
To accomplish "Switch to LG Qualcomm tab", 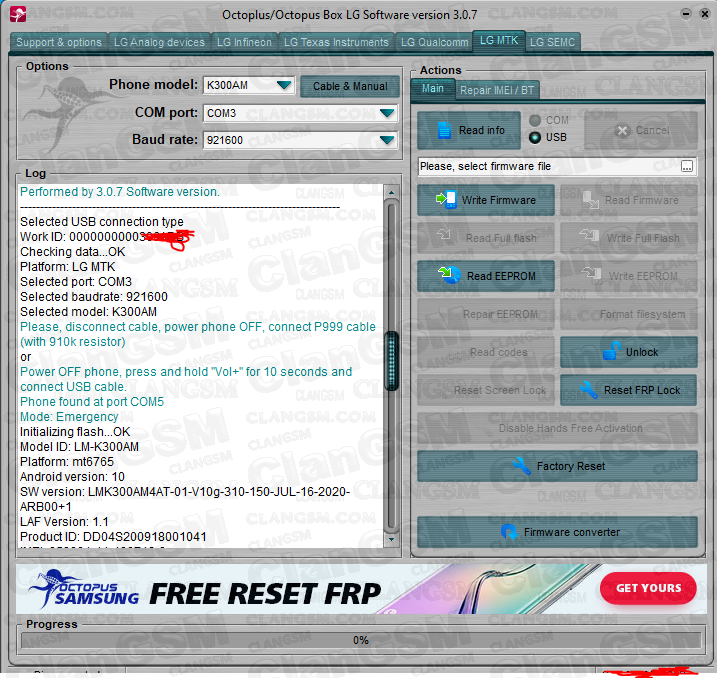I will (434, 42).
